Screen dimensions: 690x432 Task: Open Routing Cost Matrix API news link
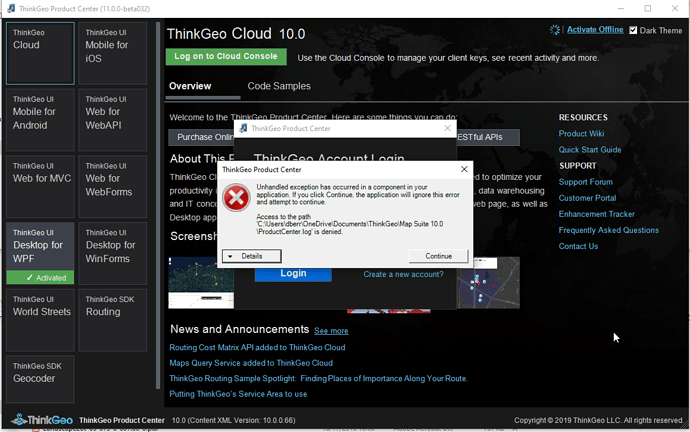coord(257,348)
